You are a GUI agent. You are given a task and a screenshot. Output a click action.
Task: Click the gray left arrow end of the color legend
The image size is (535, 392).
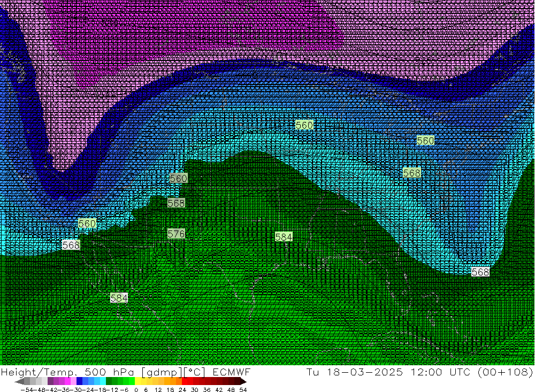tap(19, 381)
